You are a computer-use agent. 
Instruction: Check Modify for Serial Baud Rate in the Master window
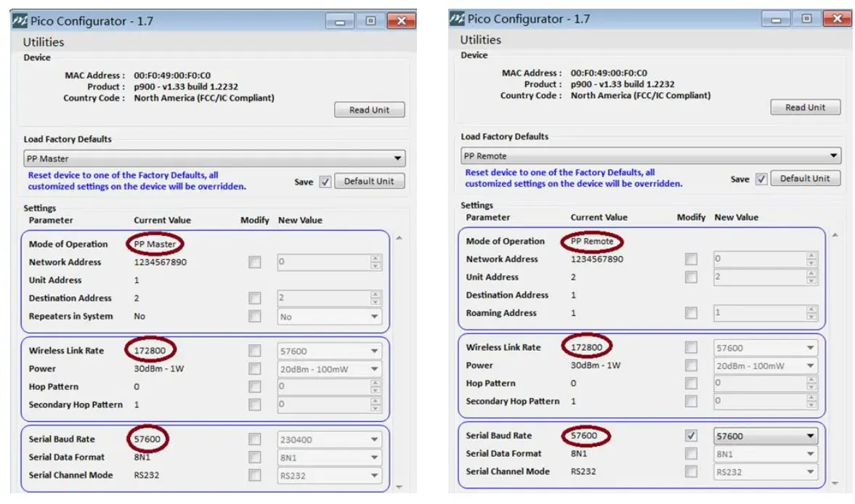255,439
